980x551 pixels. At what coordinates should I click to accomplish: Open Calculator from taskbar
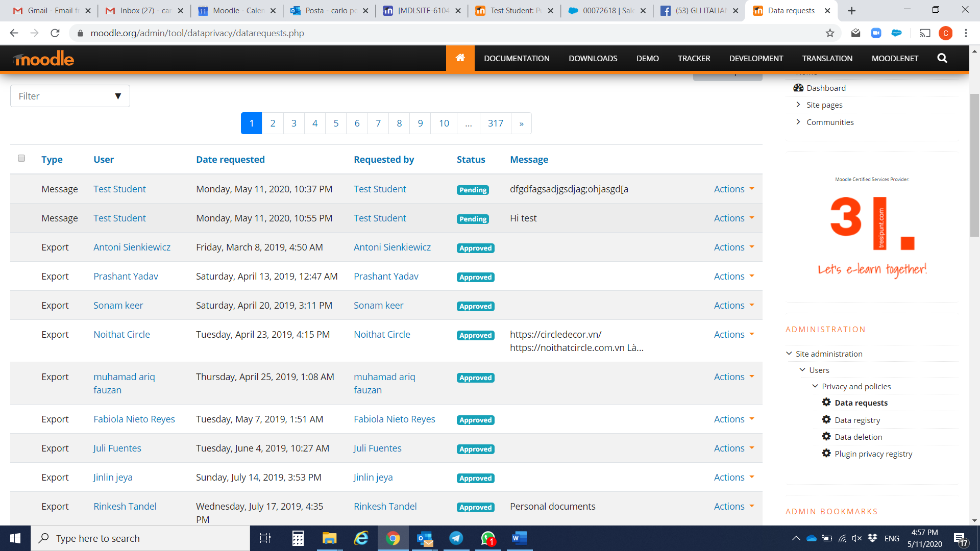click(298, 538)
